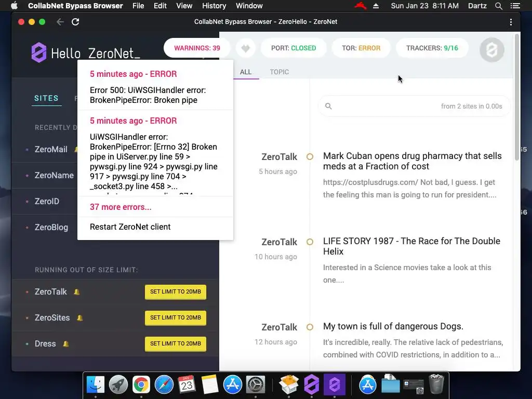Click the ZeroNet logo beside Hello ZeroNet
The width and height of the screenshot is (532, 399).
coord(38,52)
